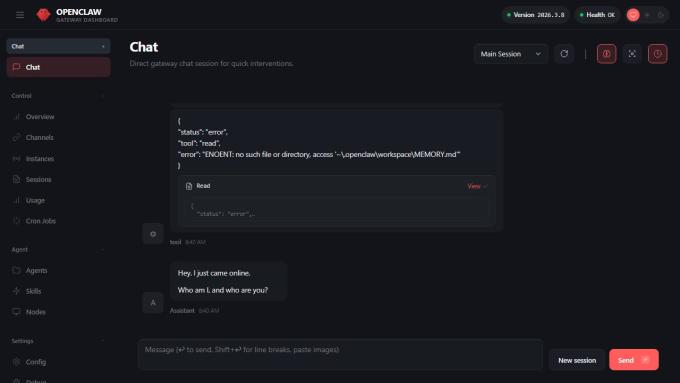This screenshot has width=680, height=383.
Task: Toggle focus mode with the frame icon
Action: coord(632,54)
